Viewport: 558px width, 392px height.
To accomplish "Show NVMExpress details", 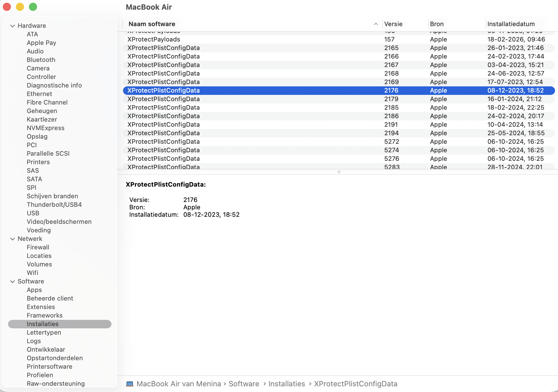I will (46, 128).
